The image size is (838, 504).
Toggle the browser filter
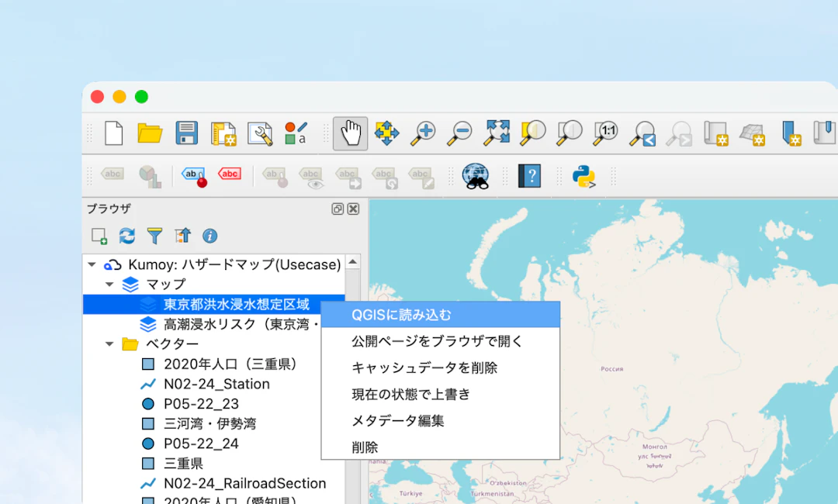coord(154,236)
